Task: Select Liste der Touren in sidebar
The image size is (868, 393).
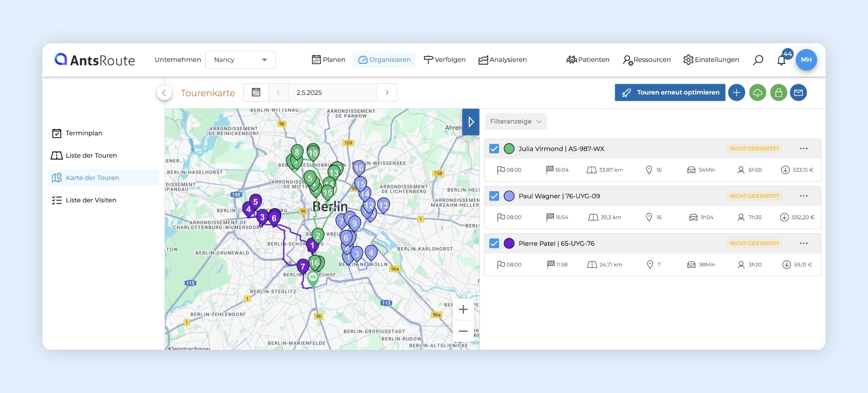Action: coord(91,156)
